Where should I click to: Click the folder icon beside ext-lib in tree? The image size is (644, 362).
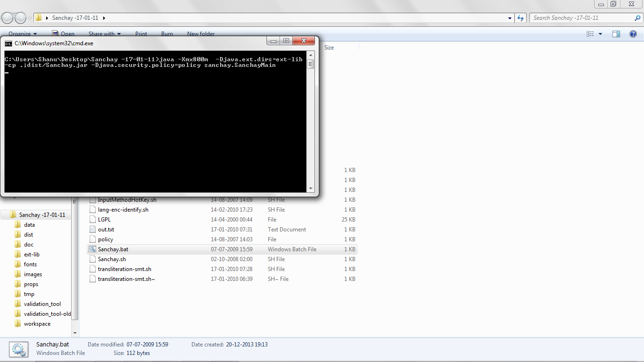click(18, 255)
